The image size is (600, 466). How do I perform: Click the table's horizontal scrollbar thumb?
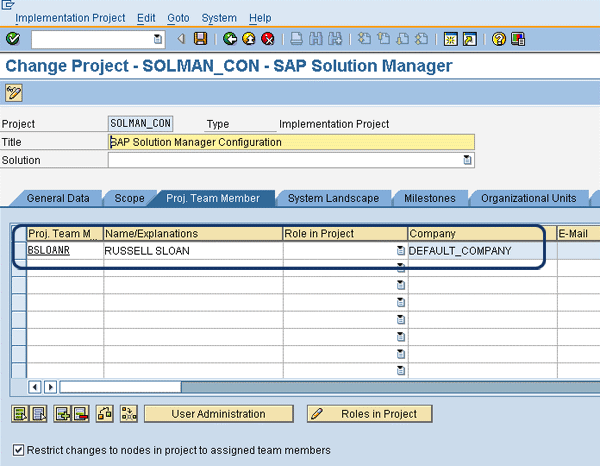point(120,386)
